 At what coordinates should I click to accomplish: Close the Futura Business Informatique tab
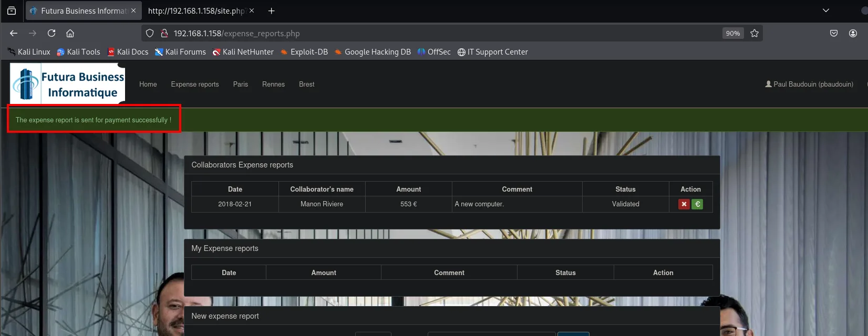(x=133, y=10)
